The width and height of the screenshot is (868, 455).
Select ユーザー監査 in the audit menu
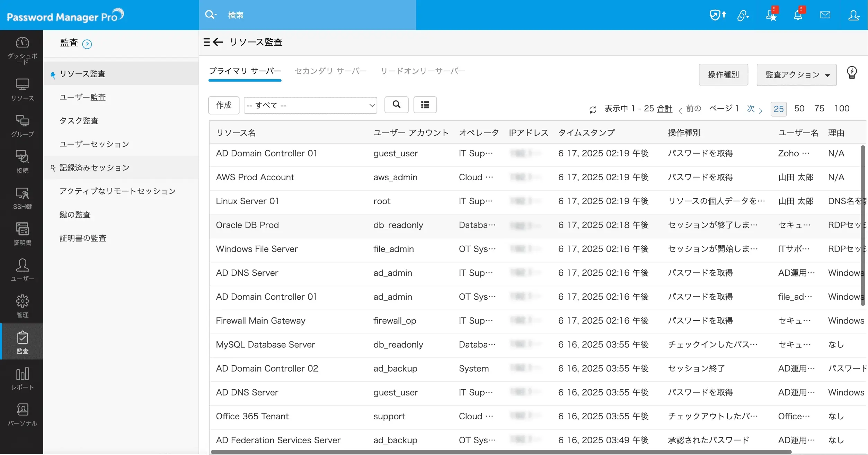(82, 97)
